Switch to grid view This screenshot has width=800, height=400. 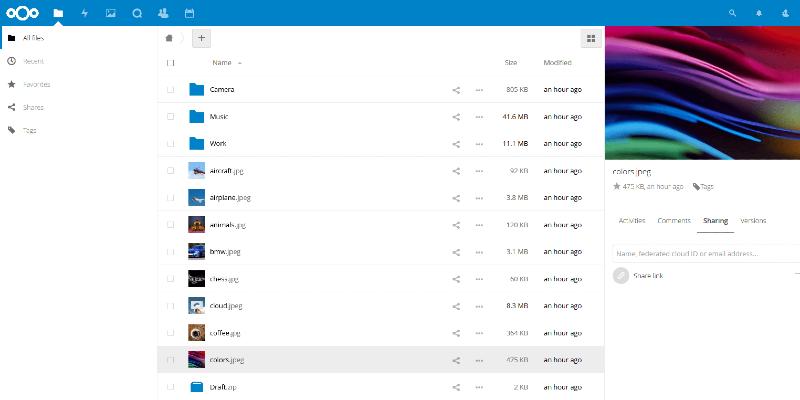pos(590,38)
